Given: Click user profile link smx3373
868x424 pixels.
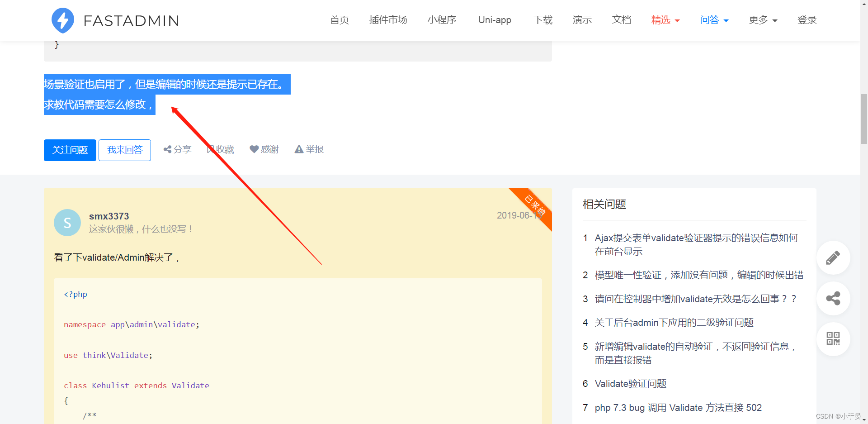Looking at the screenshot, I should (109, 216).
